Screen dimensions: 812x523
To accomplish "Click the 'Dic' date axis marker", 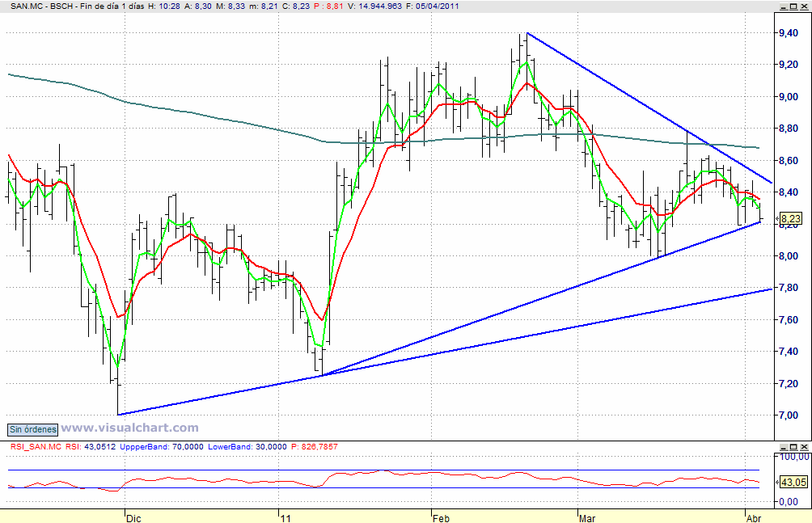I will click(x=133, y=518).
